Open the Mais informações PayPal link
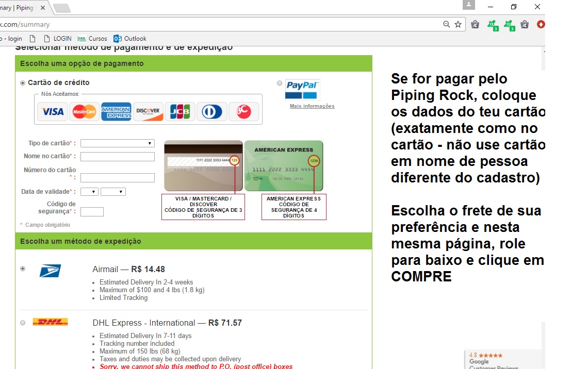The height and width of the screenshot is (369, 588). click(312, 106)
